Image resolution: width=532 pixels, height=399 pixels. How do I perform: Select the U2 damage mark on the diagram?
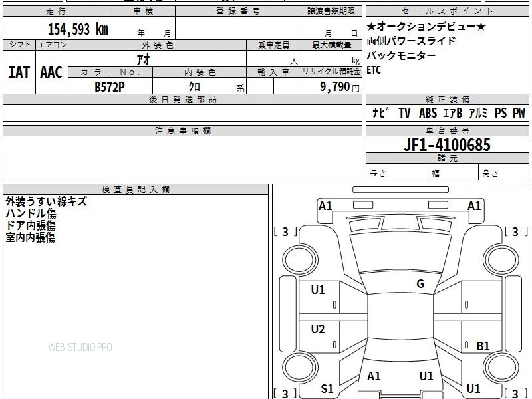coord(318,329)
